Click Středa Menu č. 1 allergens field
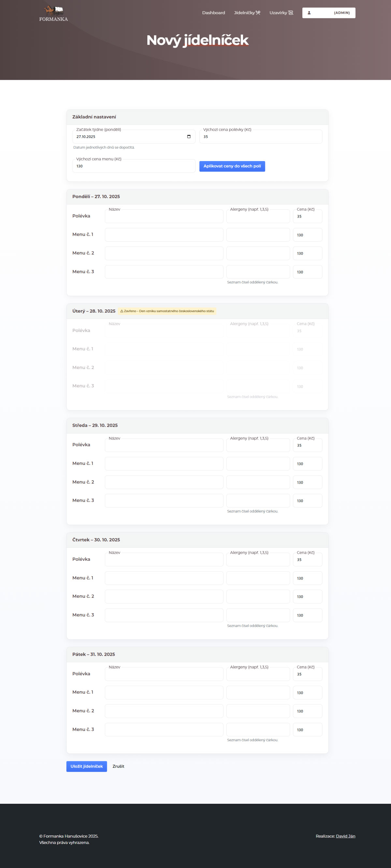Image resolution: width=391 pixels, height=868 pixels. pyautogui.click(x=258, y=464)
